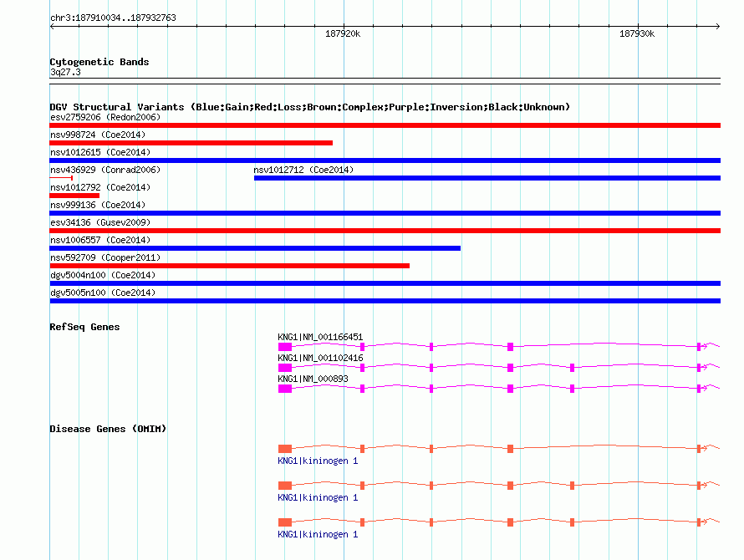The height and width of the screenshot is (560, 744).
Task: Click the esv2759206 (Redon2006) label
Action: (x=105, y=117)
